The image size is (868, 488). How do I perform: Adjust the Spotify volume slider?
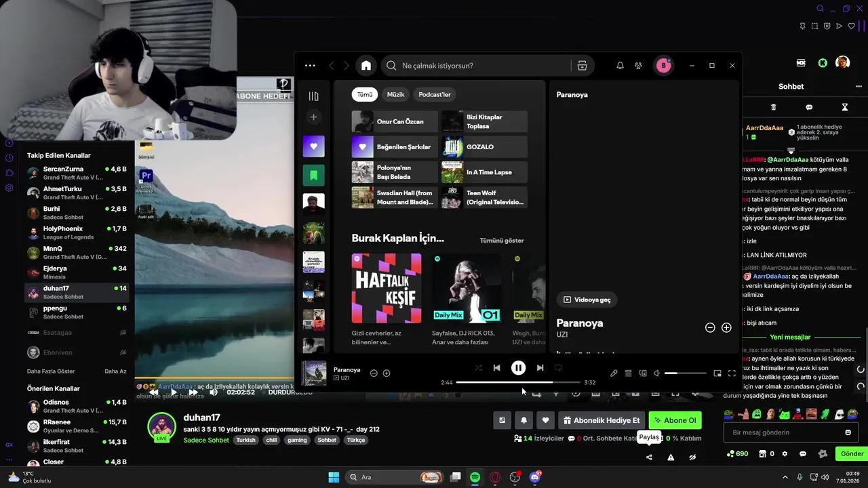pos(685,373)
